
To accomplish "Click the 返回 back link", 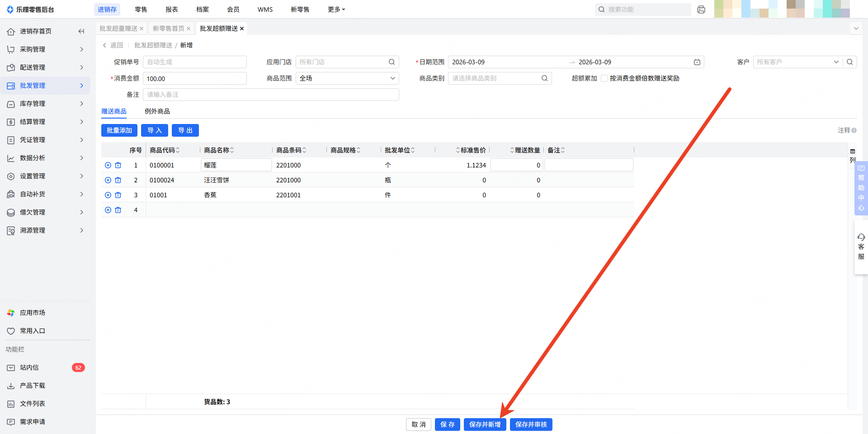I will pos(113,45).
